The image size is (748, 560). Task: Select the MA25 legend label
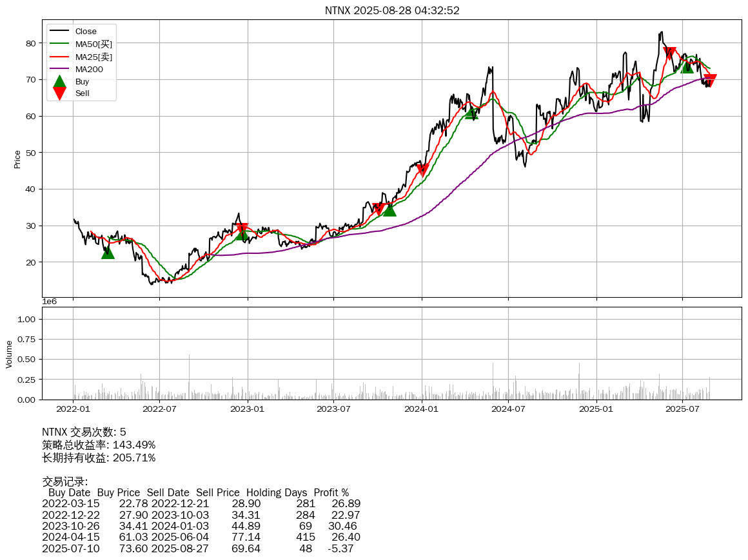click(x=93, y=57)
